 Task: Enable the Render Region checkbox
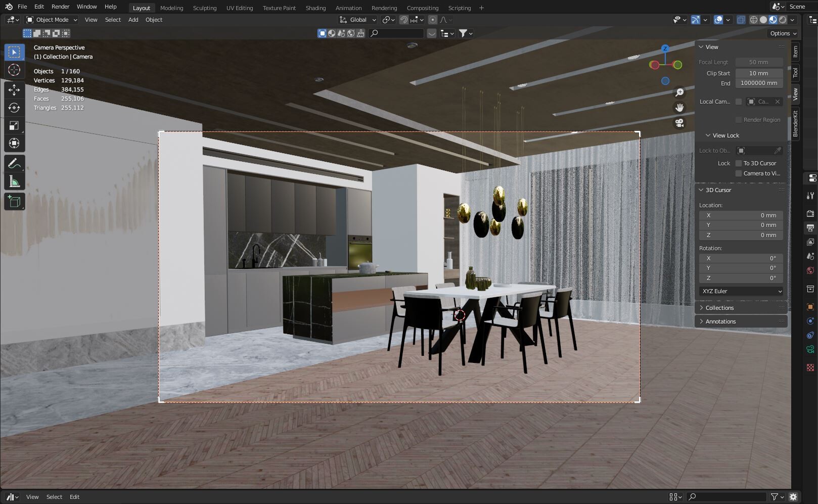[x=739, y=120]
